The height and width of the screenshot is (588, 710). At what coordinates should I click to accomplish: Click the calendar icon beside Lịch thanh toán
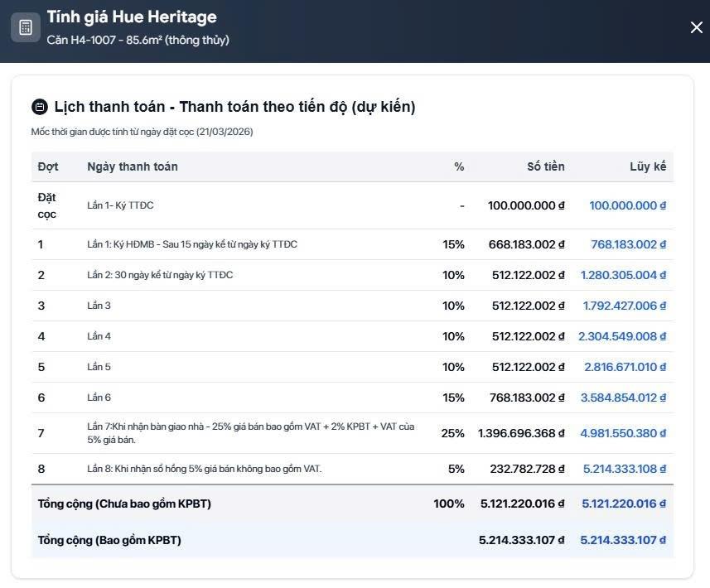pyautogui.click(x=39, y=107)
